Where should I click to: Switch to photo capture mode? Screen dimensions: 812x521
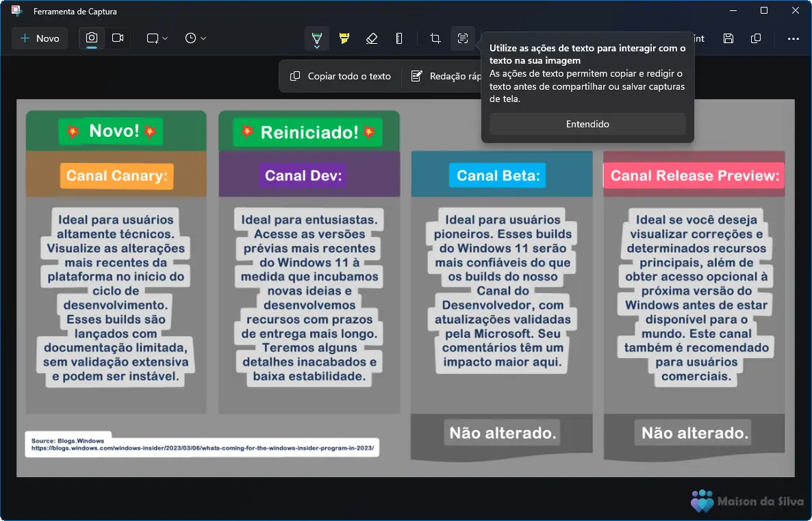pos(92,38)
